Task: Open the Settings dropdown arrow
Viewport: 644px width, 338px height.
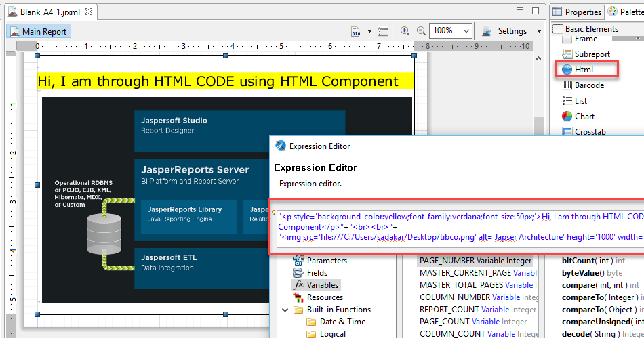Action: tap(539, 31)
